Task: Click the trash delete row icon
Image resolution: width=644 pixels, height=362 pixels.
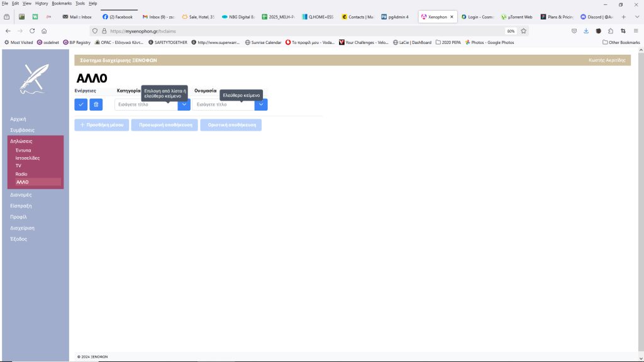Action: coord(96,104)
